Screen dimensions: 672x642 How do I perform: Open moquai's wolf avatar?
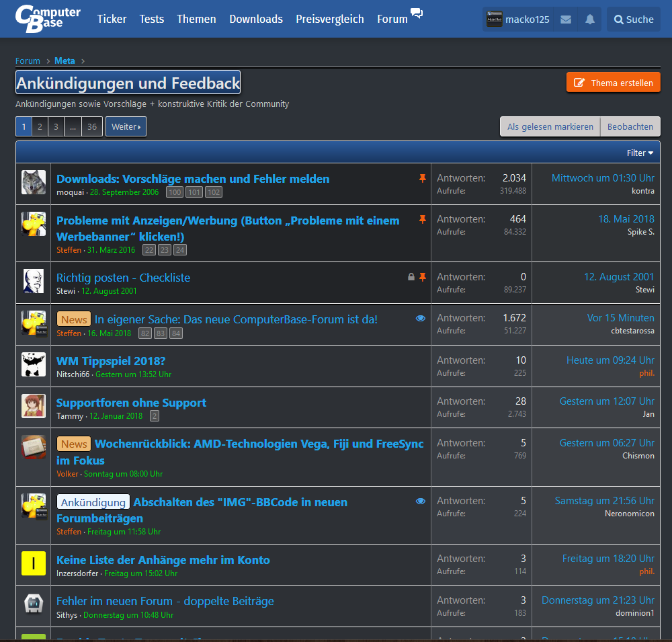click(34, 182)
